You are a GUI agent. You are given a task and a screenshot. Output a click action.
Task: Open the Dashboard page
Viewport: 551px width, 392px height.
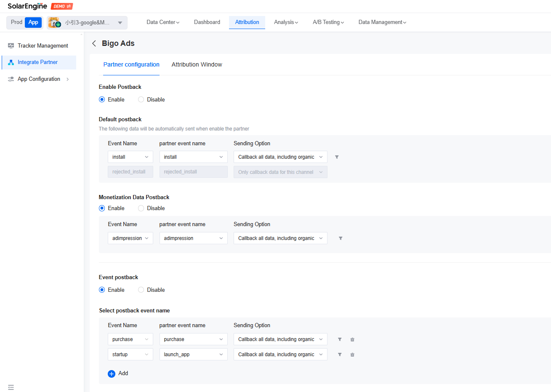coord(207,22)
